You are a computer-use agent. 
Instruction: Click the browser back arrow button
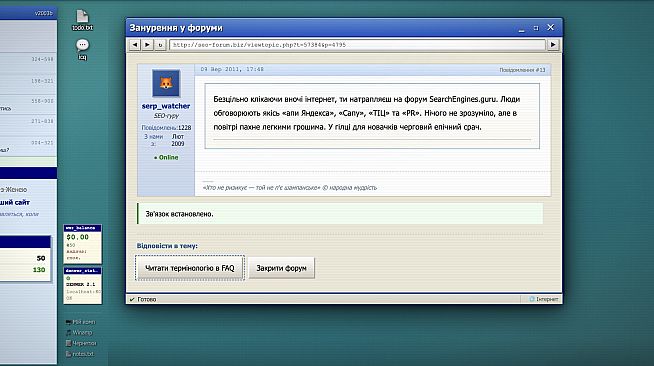[135, 45]
